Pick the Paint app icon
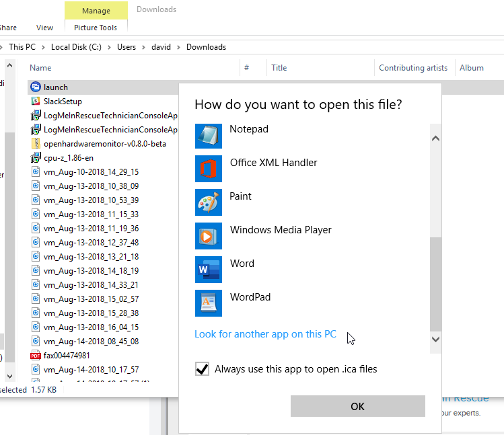 pos(208,202)
